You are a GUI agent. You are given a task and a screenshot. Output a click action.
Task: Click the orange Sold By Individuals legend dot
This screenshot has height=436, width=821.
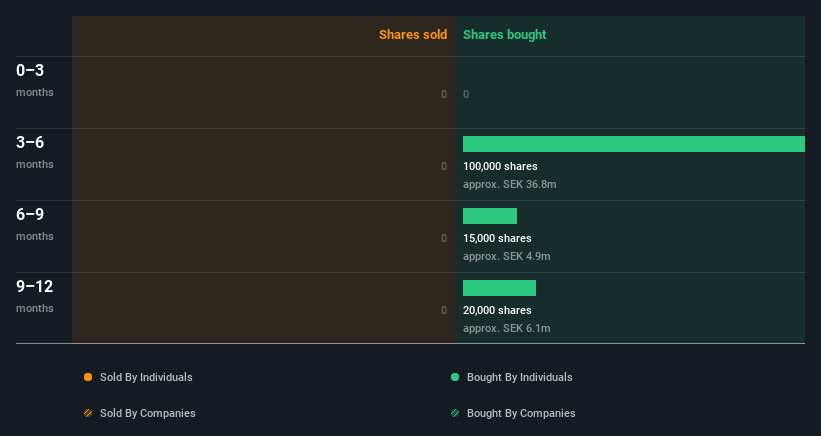click(x=88, y=377)
